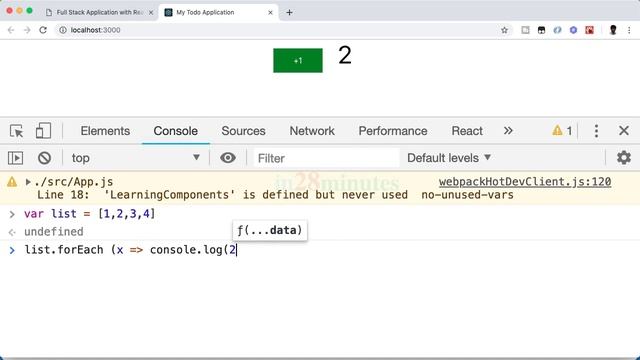640x360 pixels.
Task: Open the Network tab
Action: 312,131
